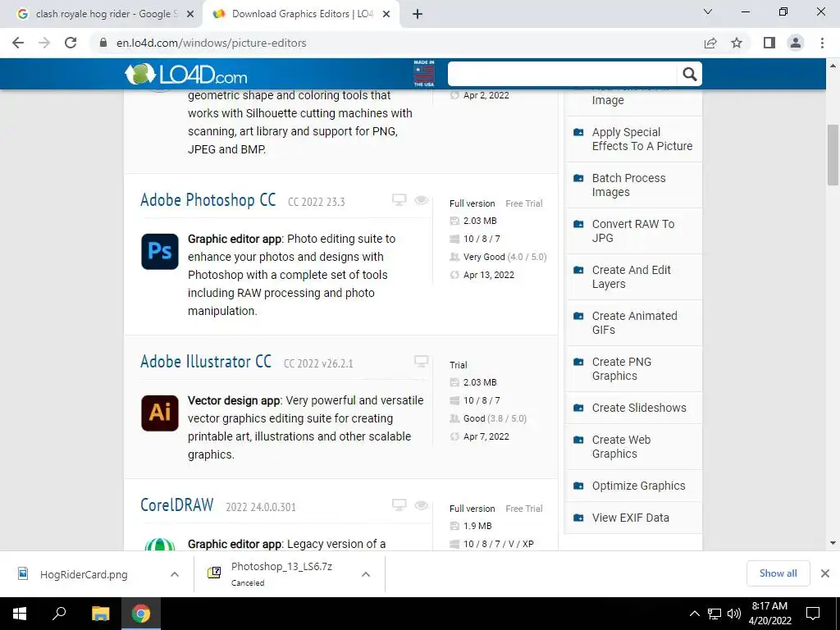
Task: Click the Photoshop_13_LS6.7z canceled download
Action: 281,573
